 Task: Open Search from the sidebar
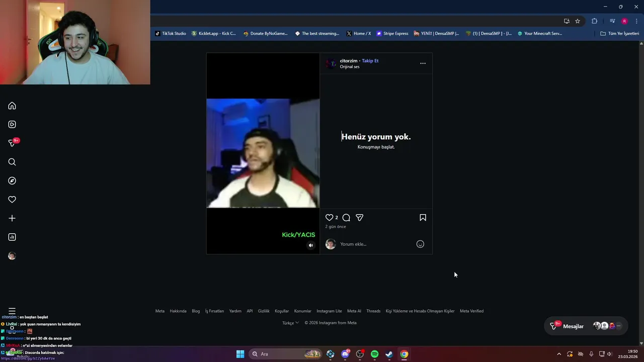[x=12, y=162]
